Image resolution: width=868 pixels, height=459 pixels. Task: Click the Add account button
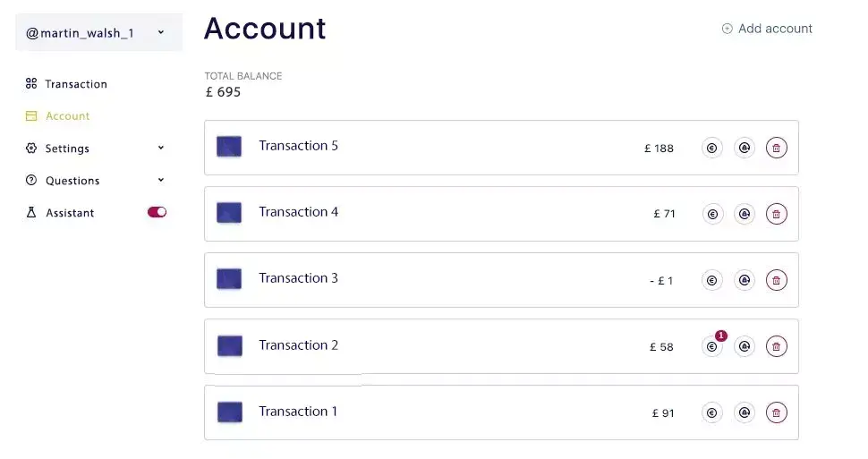coord(767,29)
